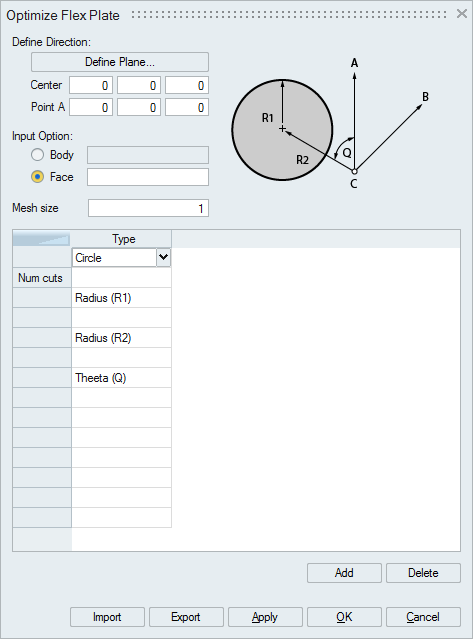Click the Delete button
This screenshot has width=473, height=639.
point(423,573)
